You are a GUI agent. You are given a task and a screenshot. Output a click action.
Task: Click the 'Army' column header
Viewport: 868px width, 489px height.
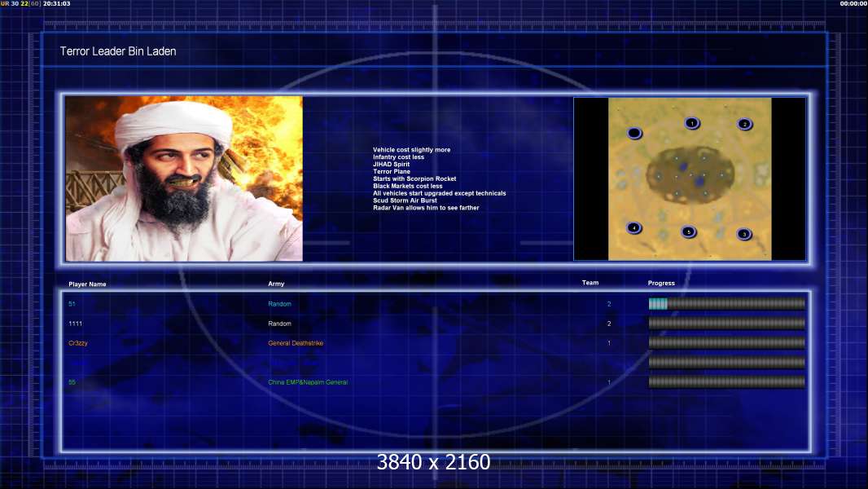(x=276, y=284)
